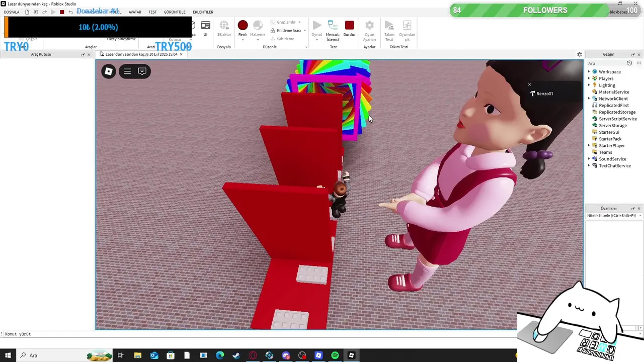This screenshot has width=644, height=362.
Task: Click the Explorer filter history icon
Action: tap(629, 63)
